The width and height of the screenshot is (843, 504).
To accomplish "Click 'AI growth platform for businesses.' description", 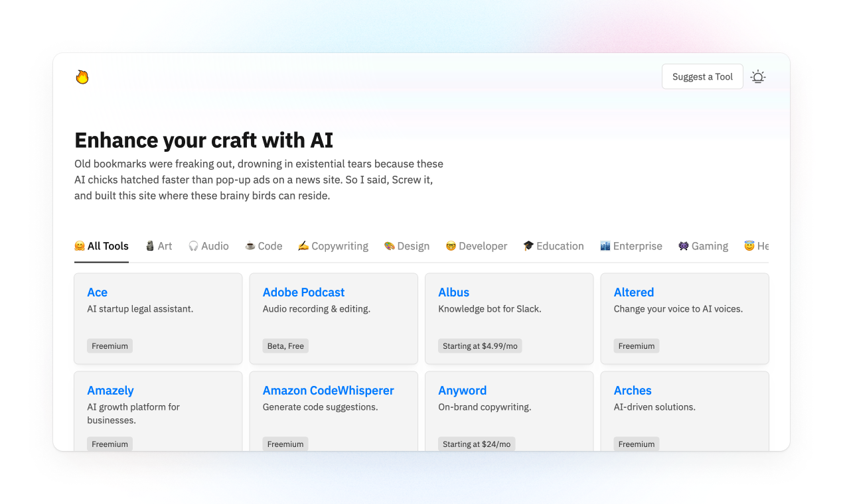I will pos(133,414).
